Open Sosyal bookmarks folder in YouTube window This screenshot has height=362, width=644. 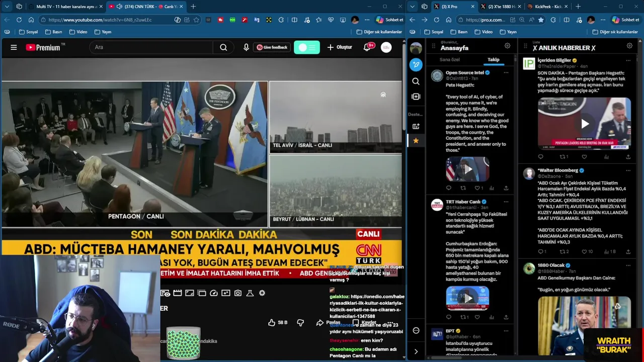tap(28, 32)
